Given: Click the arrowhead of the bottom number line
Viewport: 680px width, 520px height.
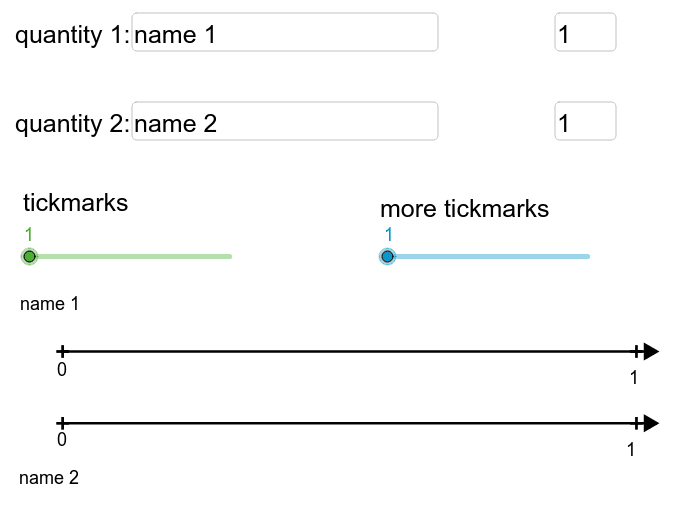Looking at the screenshot, I should click(x=651, y=423).
